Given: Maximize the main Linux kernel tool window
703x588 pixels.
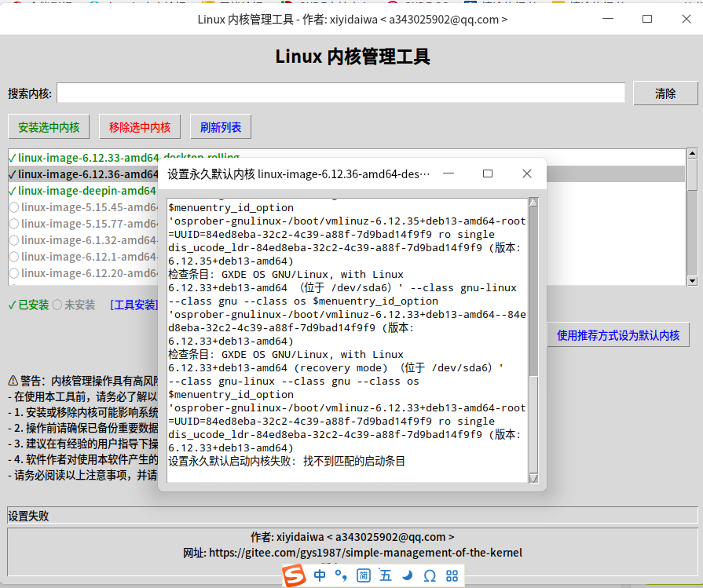Looking at the screenshot, I should click(x=647, y=19).
